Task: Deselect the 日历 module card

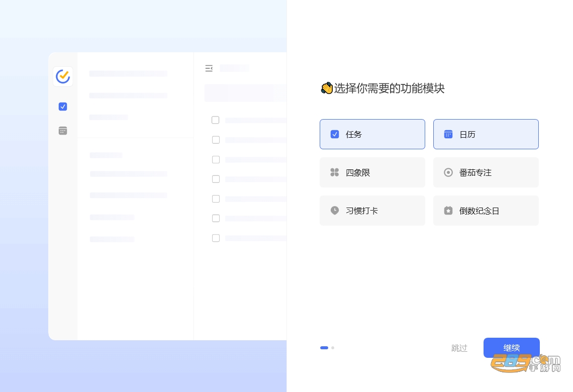Action: (x=486, y=134)
